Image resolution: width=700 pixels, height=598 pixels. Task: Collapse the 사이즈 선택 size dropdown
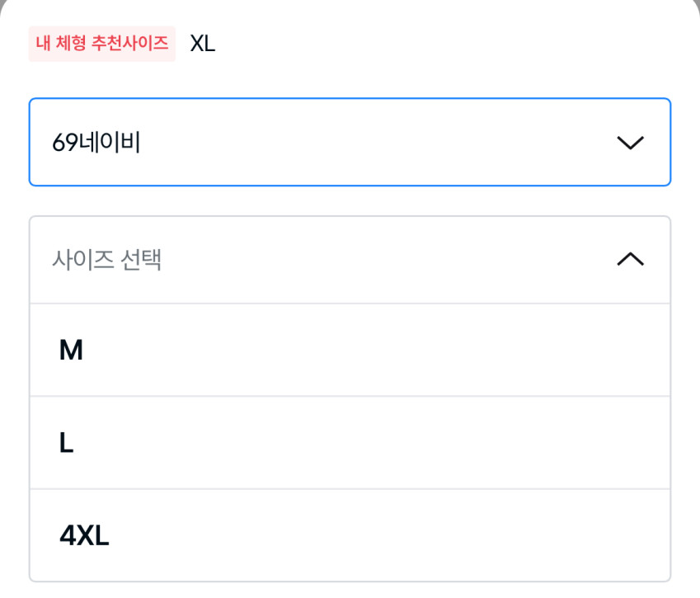(x=350, y=260)
